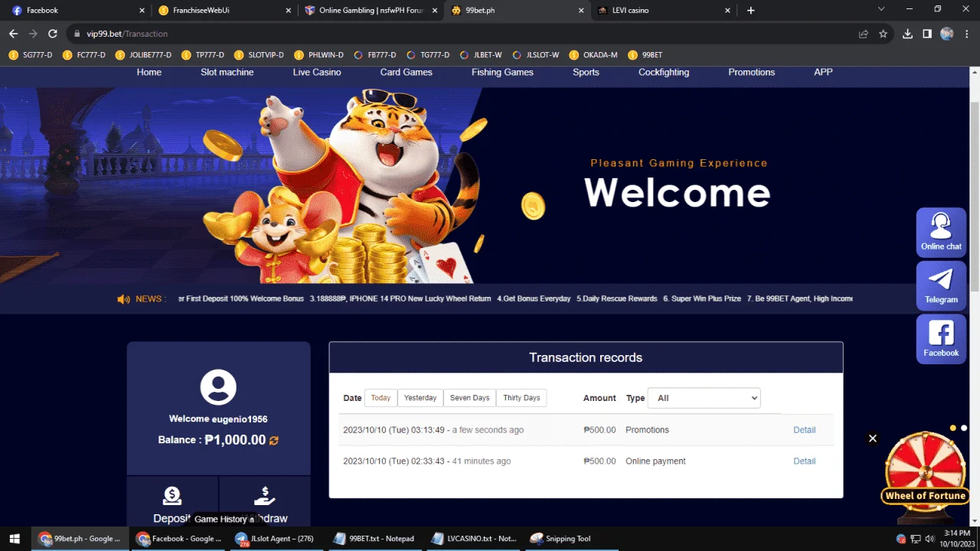Go back with browser back arrow
Screen dimensions: 980x551
13,34
